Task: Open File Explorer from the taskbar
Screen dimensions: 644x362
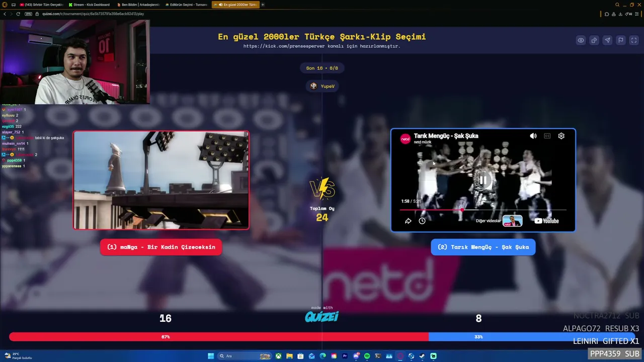Action: pos(289,356)
